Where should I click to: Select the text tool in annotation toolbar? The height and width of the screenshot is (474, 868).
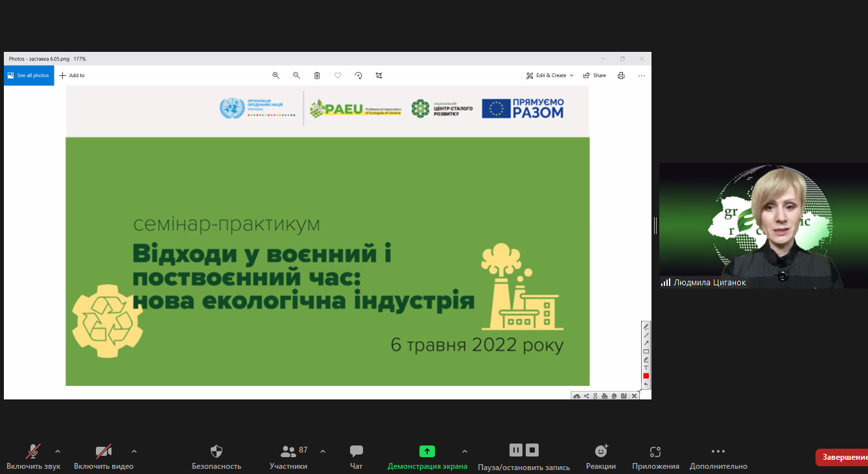tap(646, 368)
